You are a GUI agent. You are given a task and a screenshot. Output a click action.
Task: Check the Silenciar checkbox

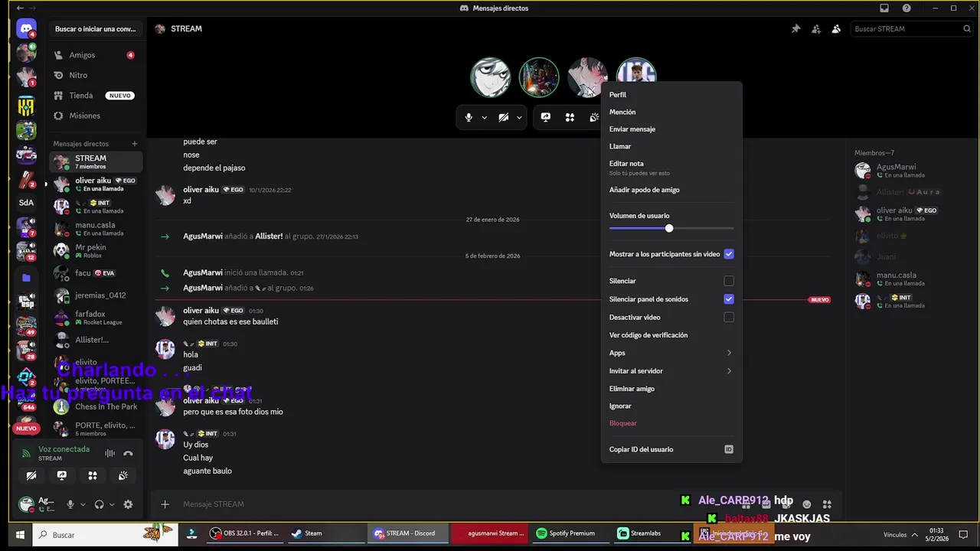click(729, 281)
